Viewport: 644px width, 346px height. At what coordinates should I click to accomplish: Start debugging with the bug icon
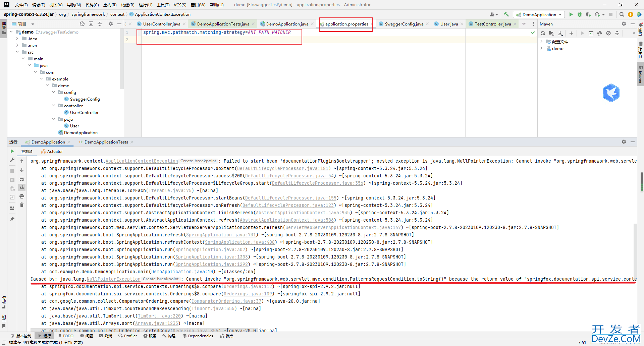[580, 14]
